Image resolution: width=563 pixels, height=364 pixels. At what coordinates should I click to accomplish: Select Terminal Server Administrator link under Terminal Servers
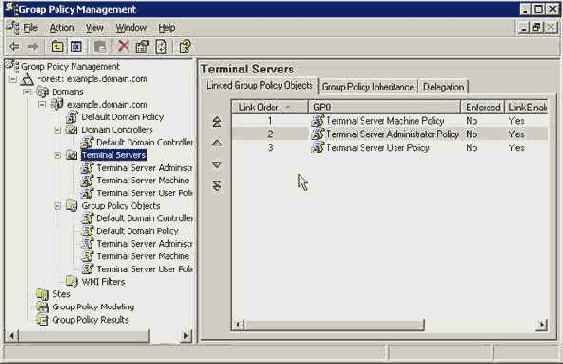point(144,168)
